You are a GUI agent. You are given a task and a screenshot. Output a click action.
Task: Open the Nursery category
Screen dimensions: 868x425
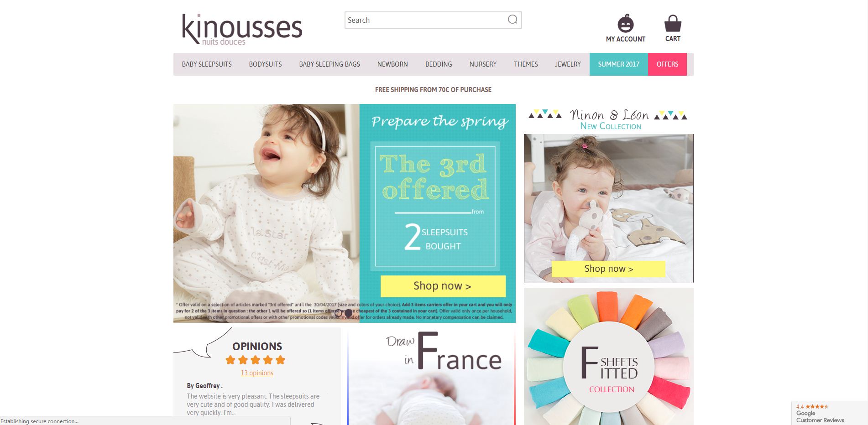tap(483, 64)
